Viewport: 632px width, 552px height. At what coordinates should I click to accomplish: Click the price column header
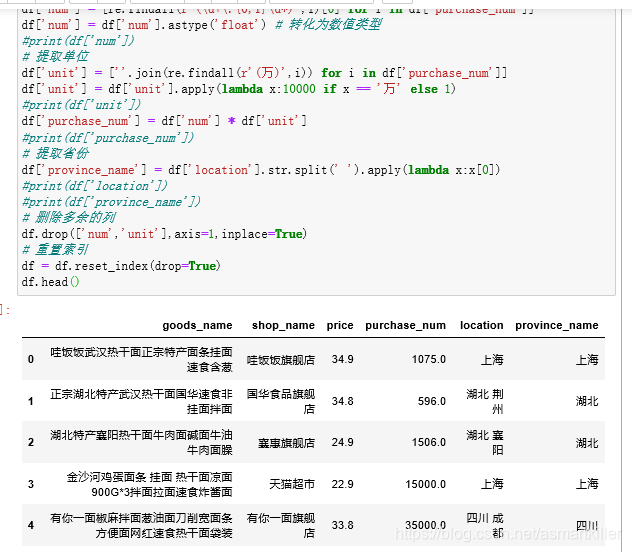(340, 325)
